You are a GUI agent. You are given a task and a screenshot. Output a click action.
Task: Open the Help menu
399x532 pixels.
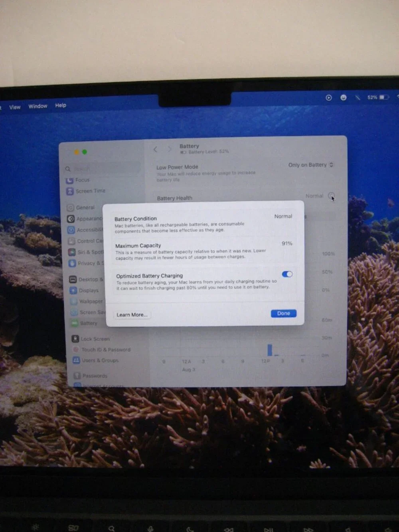61,105
